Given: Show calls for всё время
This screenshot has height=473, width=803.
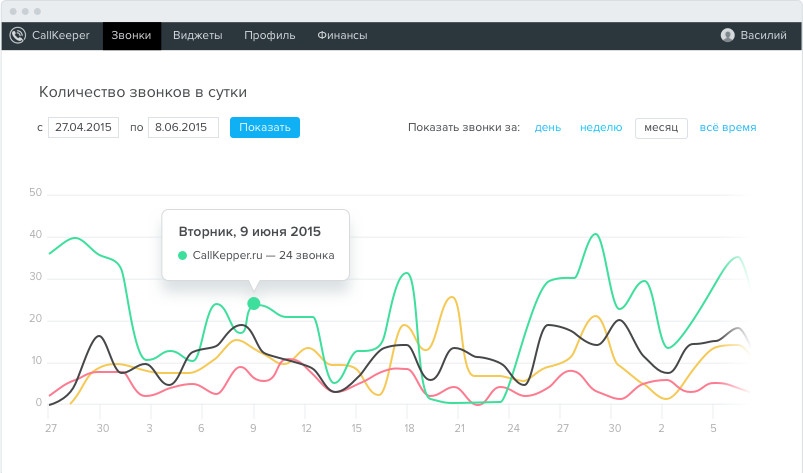Looking at the screenshot, I should pos(727,127).
